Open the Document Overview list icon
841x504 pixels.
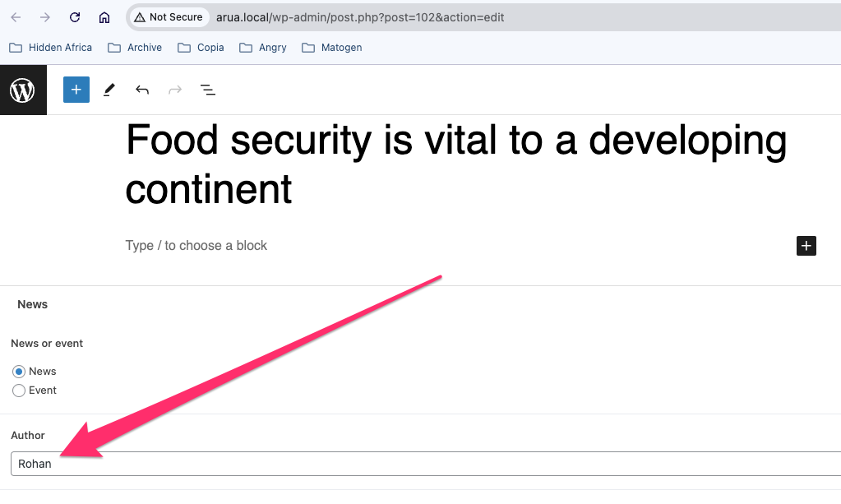click(208, 90)
